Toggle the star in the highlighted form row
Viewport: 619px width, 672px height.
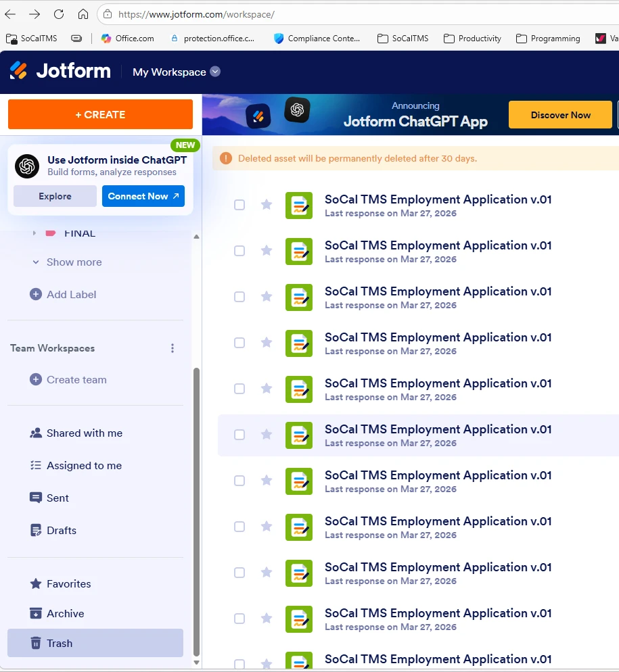click(267, 434)
